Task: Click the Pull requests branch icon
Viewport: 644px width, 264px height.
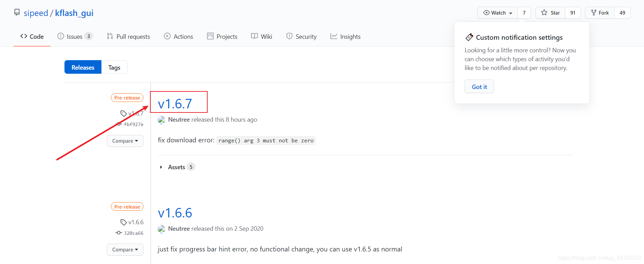Action: point(110,36)
